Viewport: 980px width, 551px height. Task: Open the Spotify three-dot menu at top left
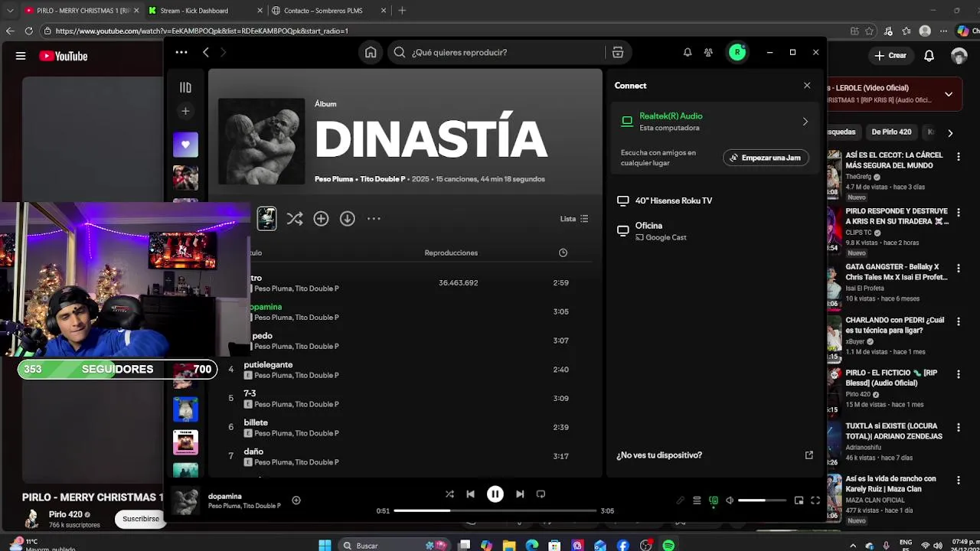181,52
